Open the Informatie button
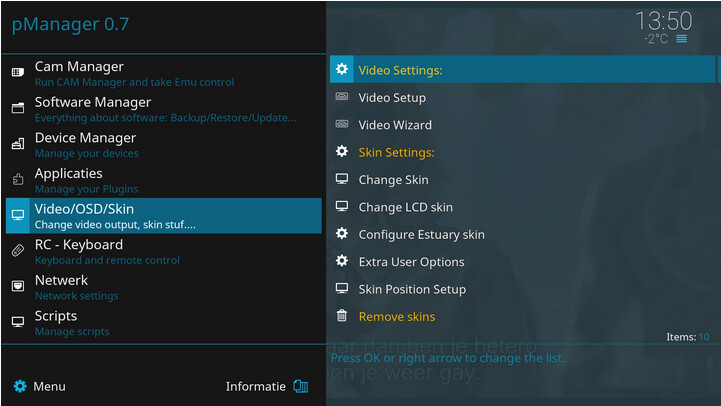 (x=267, y=386)
